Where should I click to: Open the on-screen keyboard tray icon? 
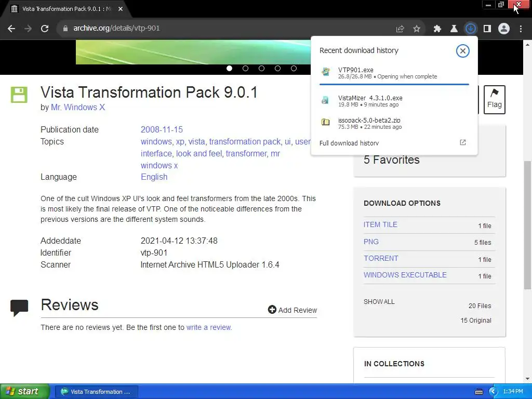(478, 392)
